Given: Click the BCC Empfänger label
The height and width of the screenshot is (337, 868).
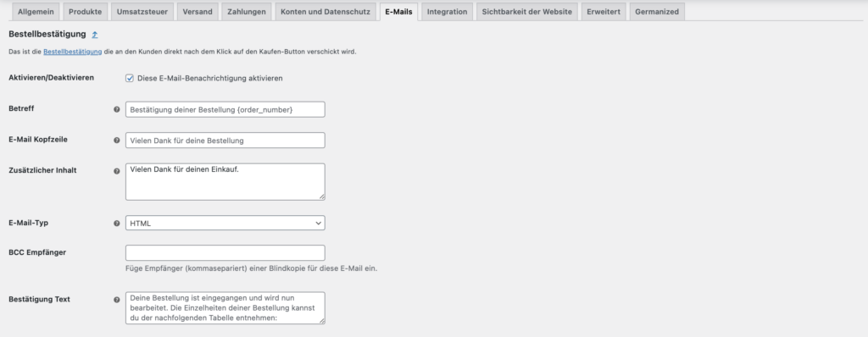Looking at the screenshot, I should click(x=37, y=252).
